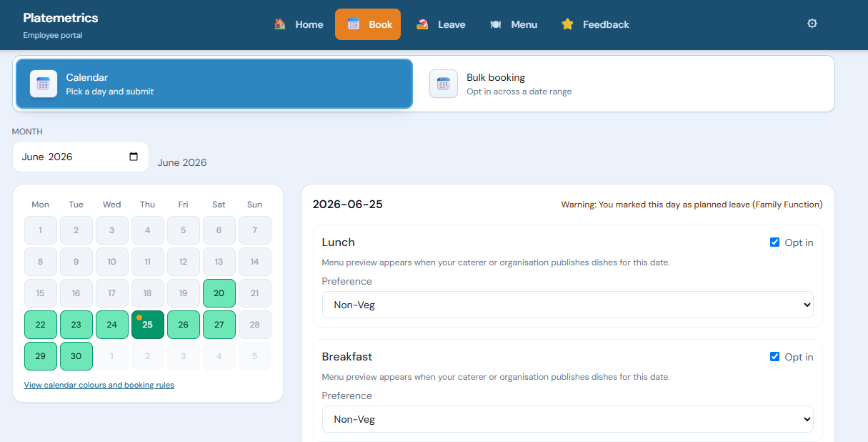Click the calendar icon in Book button
Viewport: 868px width, 442px height.
coord(354,24)
